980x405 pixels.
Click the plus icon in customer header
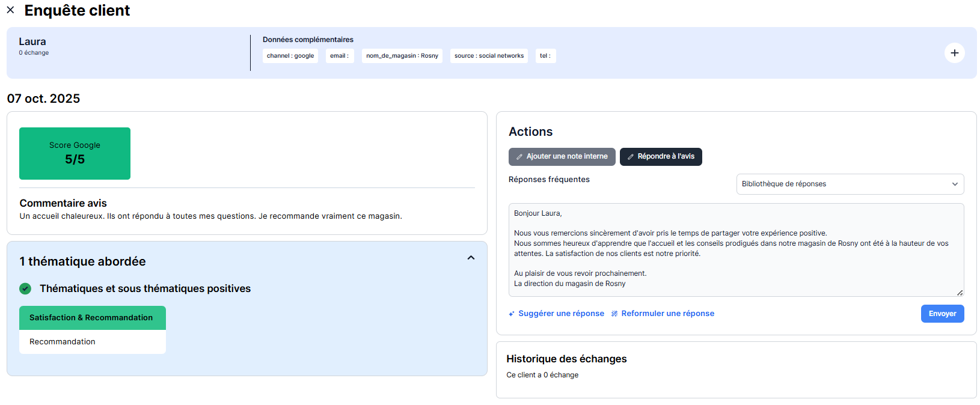pos(954,53)
